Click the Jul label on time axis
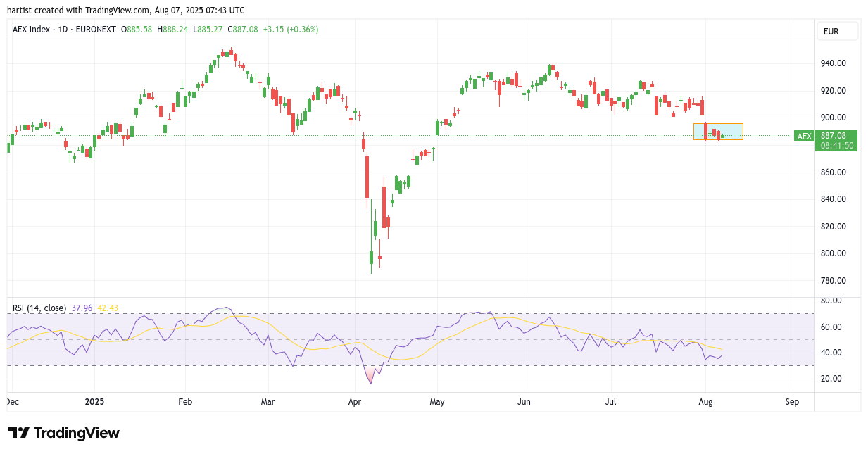The width and height of the screenshot is (868, 454). point(610,402)
